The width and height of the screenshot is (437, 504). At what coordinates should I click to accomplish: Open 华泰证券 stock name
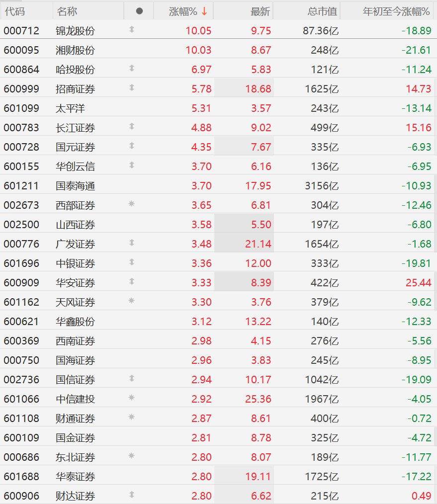tap(75, 476)
